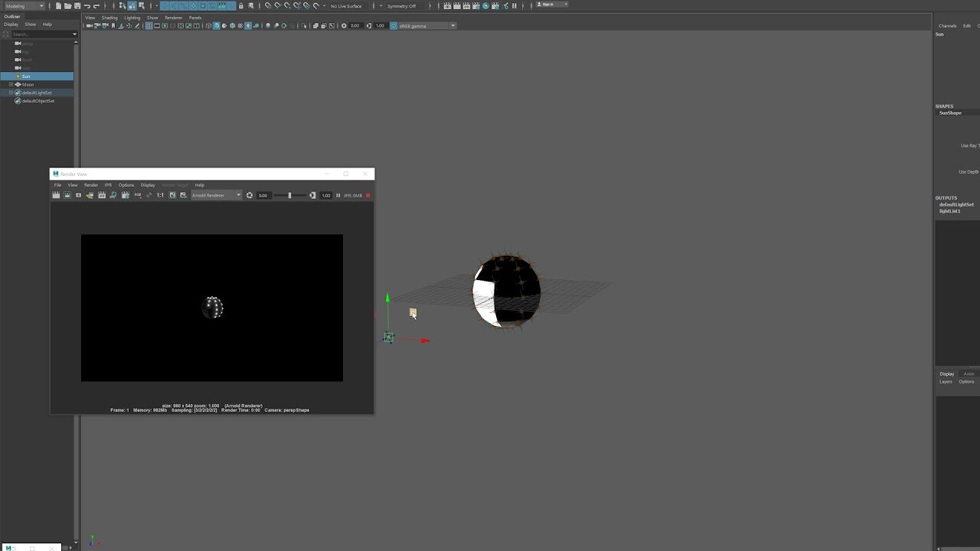Select the 1:1 zoom icon in Render View

click(159, 195)
